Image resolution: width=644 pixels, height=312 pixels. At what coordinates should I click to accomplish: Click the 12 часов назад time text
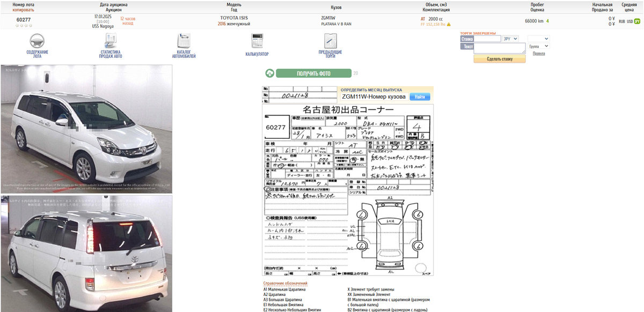[128, 21]
